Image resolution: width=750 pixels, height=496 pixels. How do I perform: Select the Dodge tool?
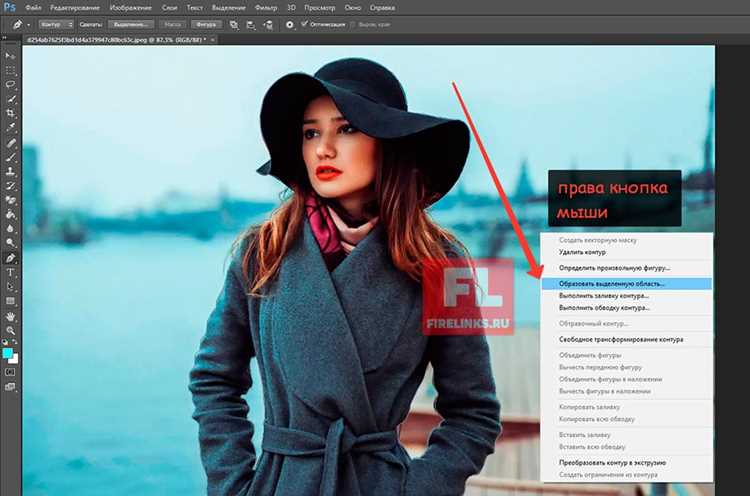[10, 243]
